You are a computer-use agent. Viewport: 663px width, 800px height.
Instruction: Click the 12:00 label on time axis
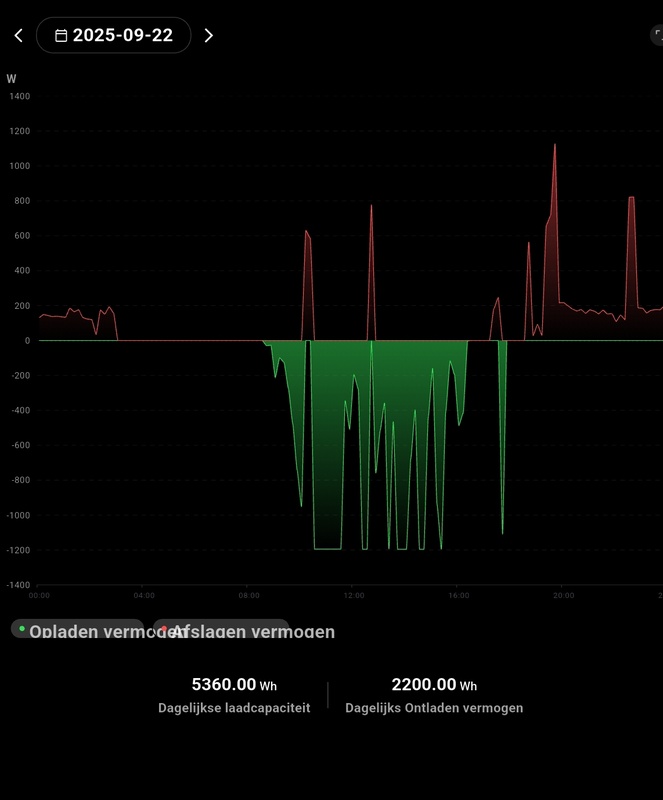[x=354, y=595]
